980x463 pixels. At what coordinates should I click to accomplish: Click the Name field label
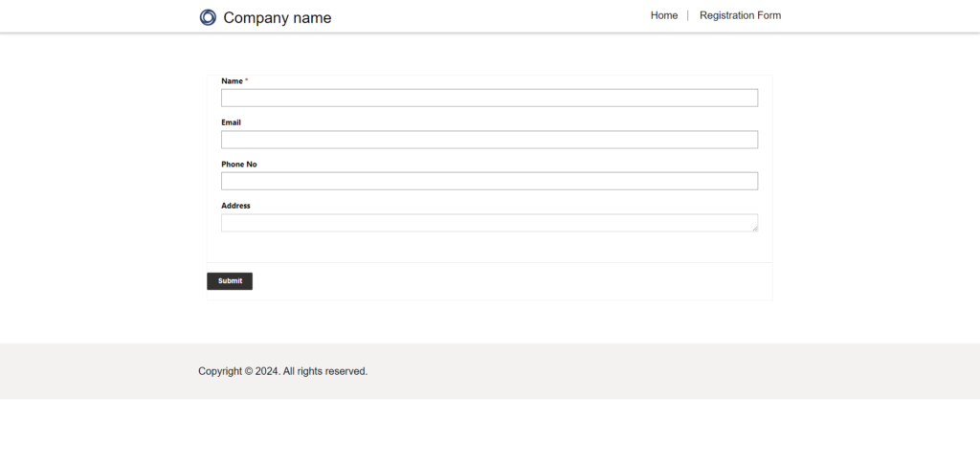[232, 81]
